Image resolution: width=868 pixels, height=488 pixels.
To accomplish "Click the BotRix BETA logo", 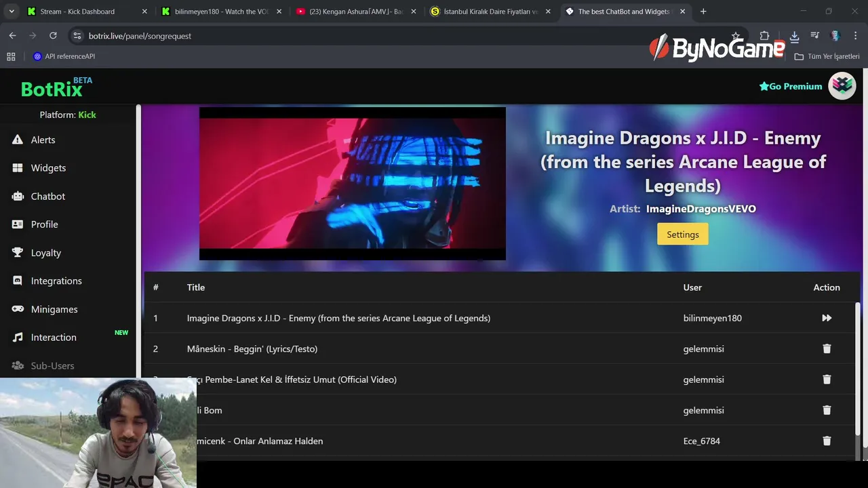I will pos(56,87).
